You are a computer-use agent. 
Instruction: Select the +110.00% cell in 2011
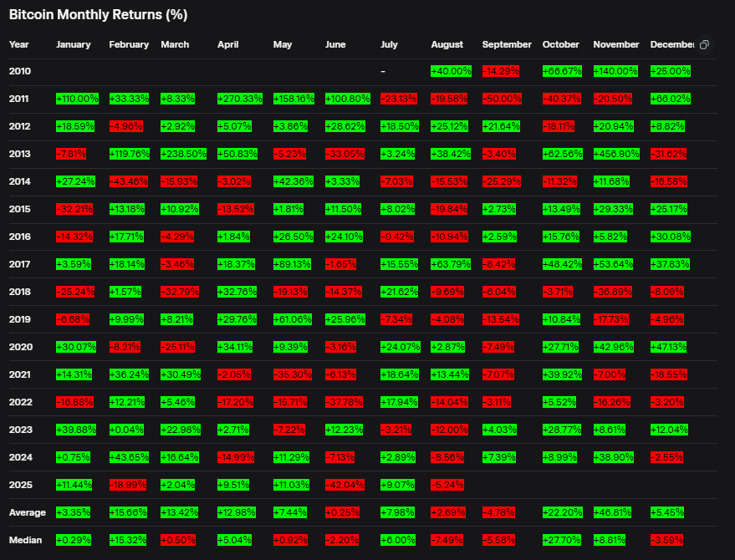point(77,99)
